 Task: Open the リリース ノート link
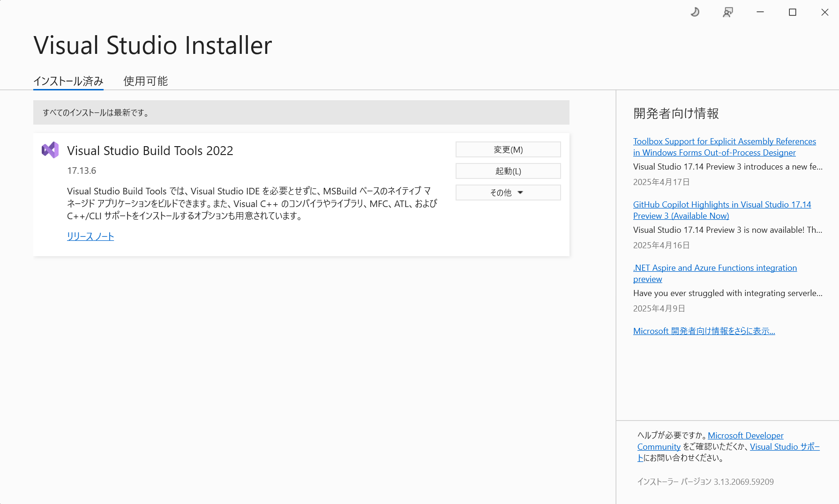[x=90, y=237]
